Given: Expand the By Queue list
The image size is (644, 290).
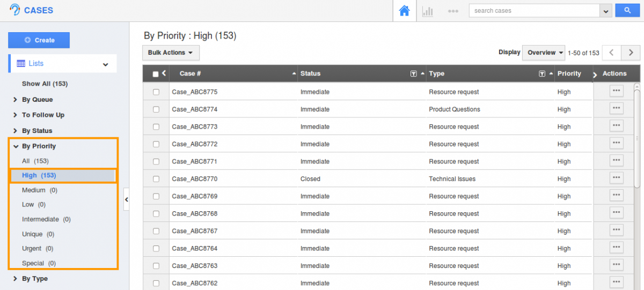Looking at the screenshot, I should tap(37, 100).
